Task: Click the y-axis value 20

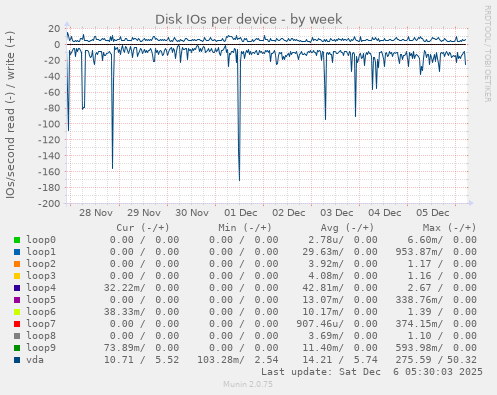Action: (54, 29)
